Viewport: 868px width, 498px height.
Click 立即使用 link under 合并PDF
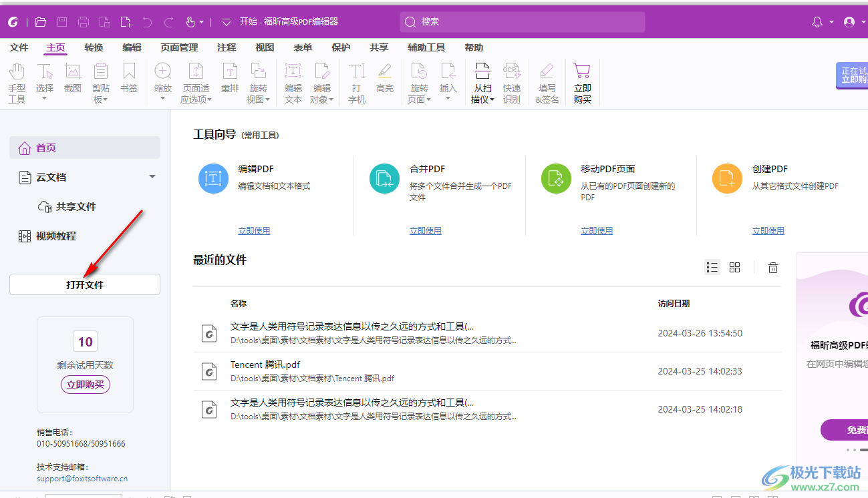(x=426, y=231)
